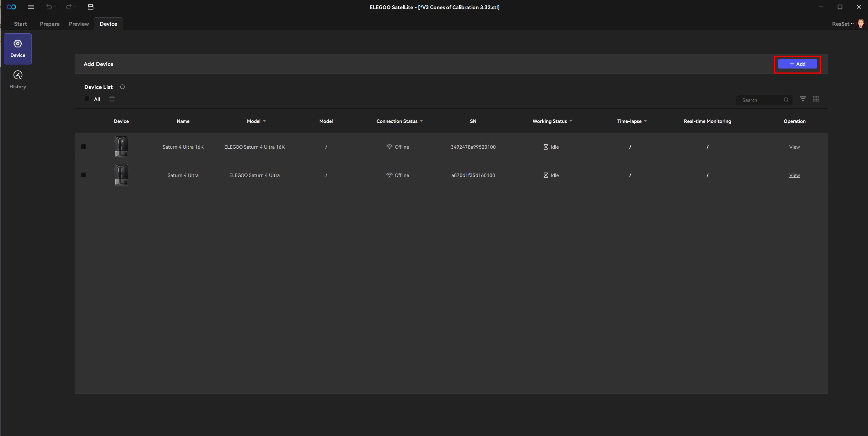
Task: Click the blue Add device button
Action: [797, 64]
